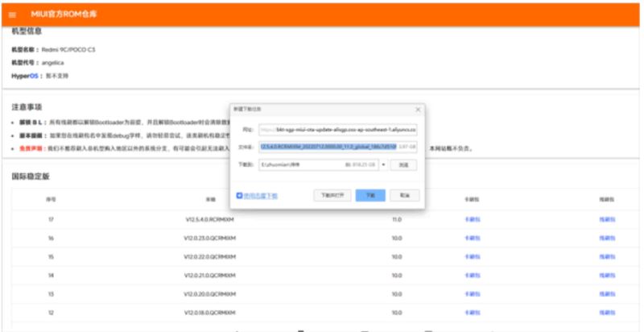Open recovery ROM link for V12.5.4.0.RCRMIXM

[473, 220]
